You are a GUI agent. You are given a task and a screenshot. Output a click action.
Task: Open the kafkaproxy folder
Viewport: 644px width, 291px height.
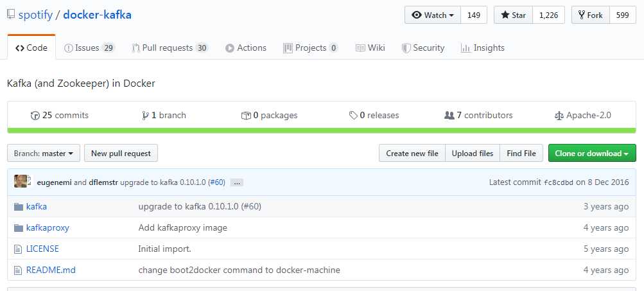(48, 227)
